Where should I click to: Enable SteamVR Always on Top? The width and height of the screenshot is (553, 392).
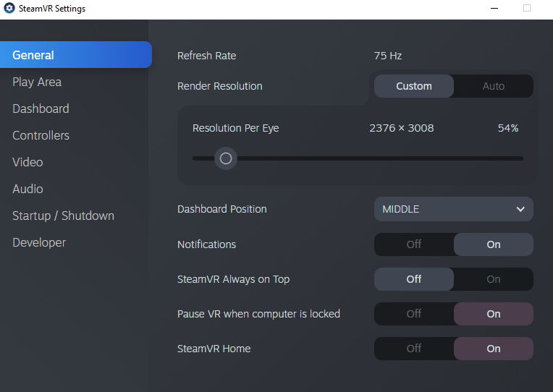click(x=494, y=279)
